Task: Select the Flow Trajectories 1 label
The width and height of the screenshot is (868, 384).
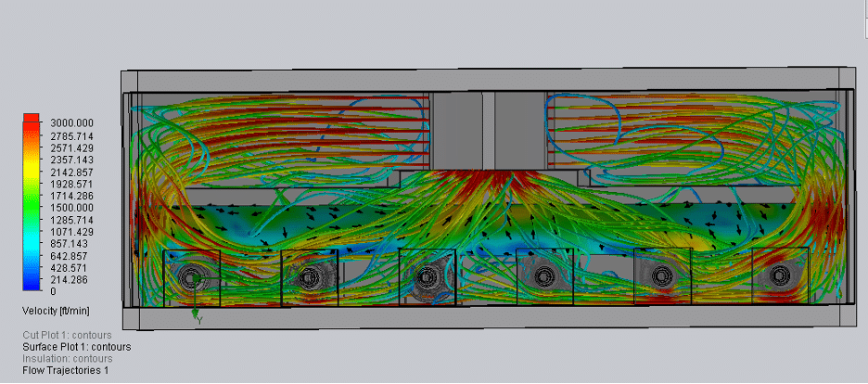Action: (65, 370)
